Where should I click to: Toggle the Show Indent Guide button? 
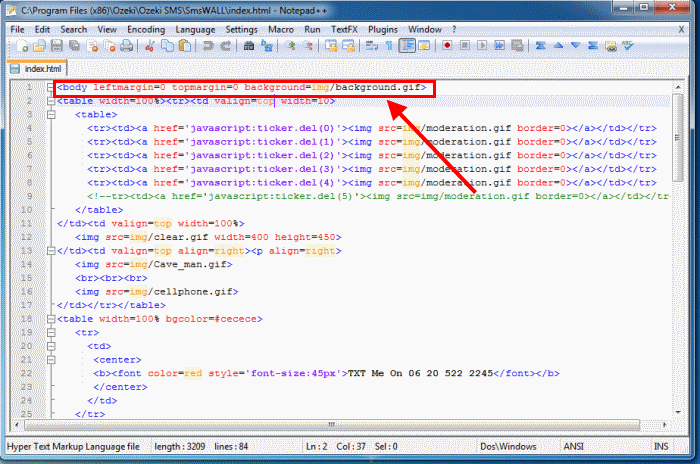407,46
